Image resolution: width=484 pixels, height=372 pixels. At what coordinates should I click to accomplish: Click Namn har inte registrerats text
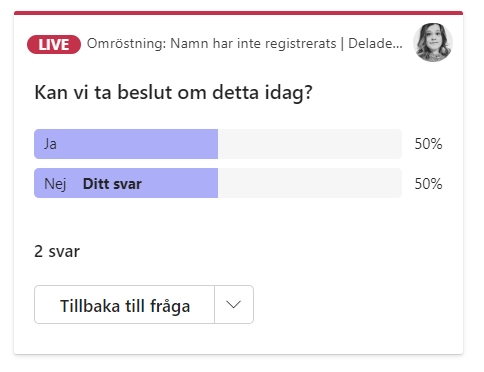[x=253, y=44]
